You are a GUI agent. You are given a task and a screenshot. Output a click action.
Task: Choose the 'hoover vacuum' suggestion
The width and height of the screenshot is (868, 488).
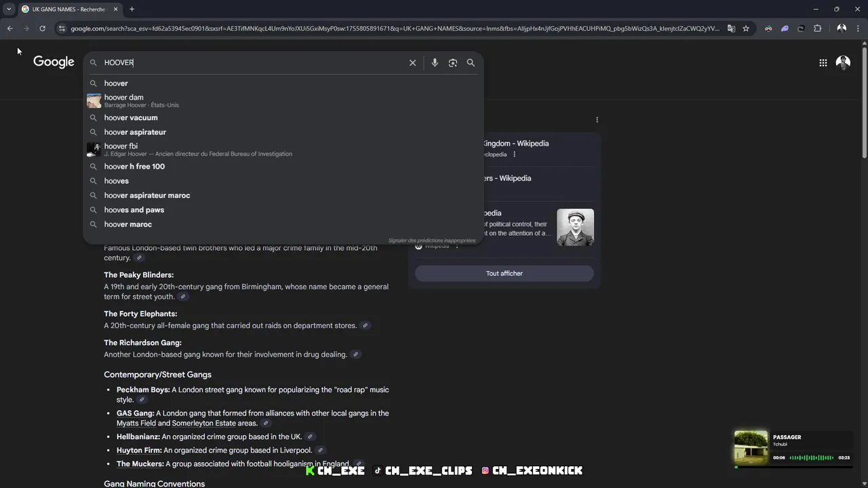283,117
